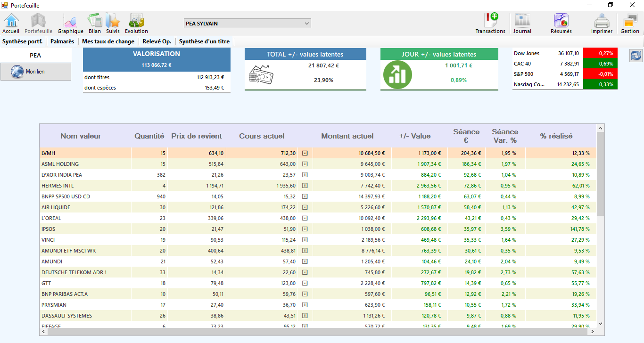Click the horizontal scrollbar left arrow

[x=44, y=332]
